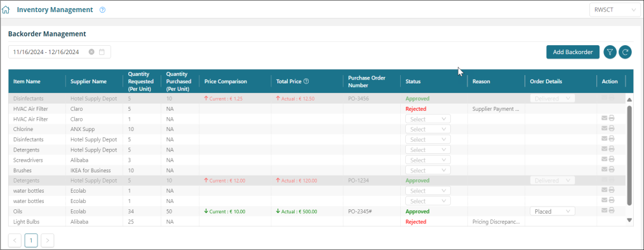Click the print icon in Chlorine row
The image size is (644, 250).
[x=612, y=128]
